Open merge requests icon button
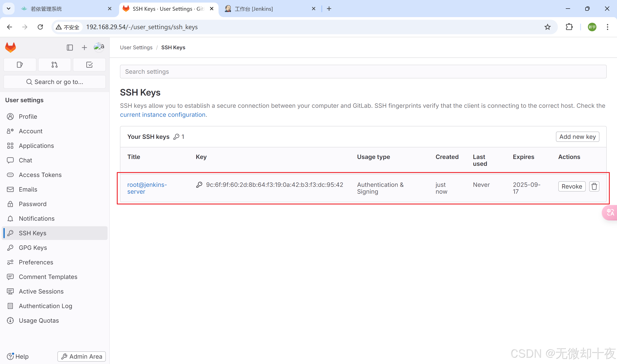 click(54, 65)
